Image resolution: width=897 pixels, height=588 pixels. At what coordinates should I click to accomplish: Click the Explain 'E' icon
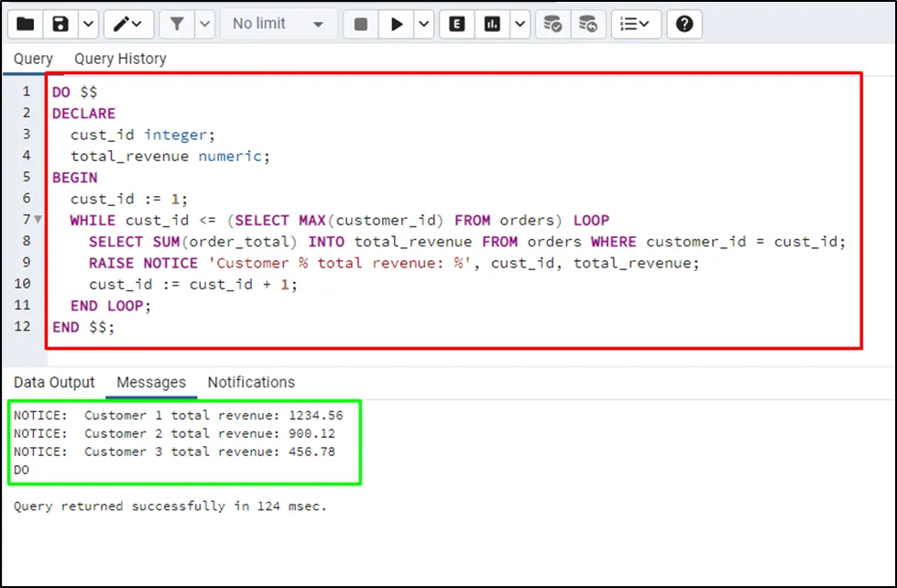tap(457, 24)
